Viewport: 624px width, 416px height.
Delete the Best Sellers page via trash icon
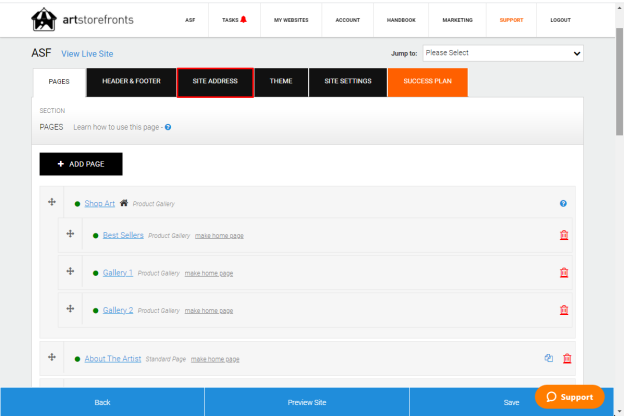pyautogui.click(x=564, y=235)
